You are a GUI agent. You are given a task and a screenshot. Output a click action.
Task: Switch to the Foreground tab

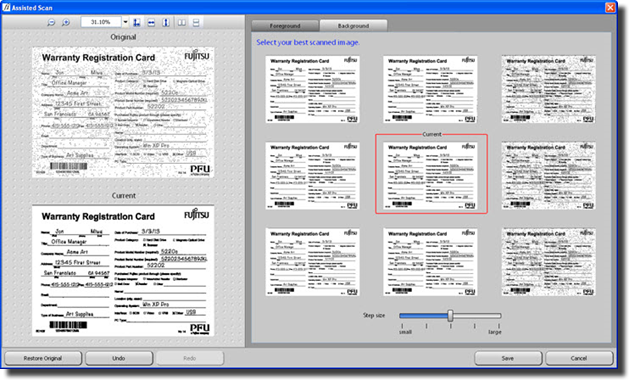[x=285, y=26]
